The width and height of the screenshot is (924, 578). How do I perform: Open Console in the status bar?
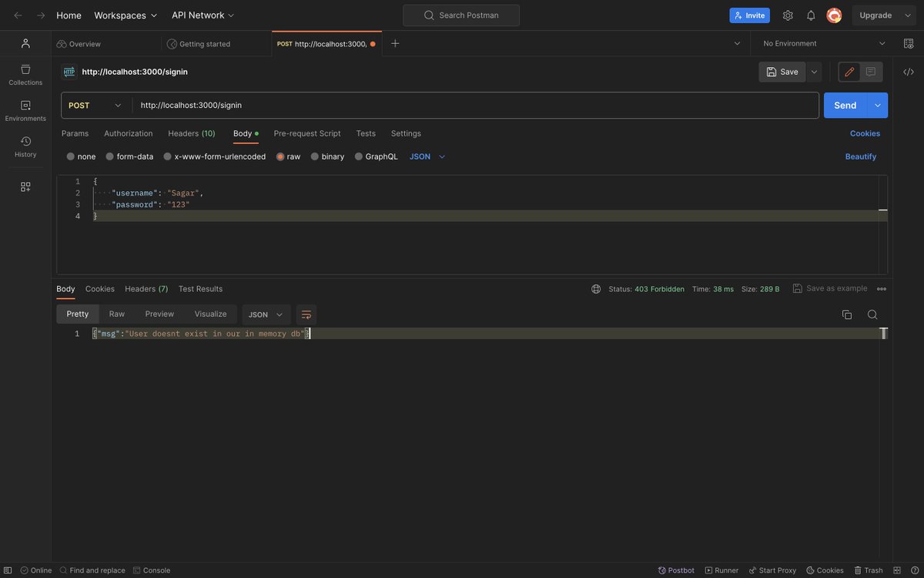pos(152,570)
